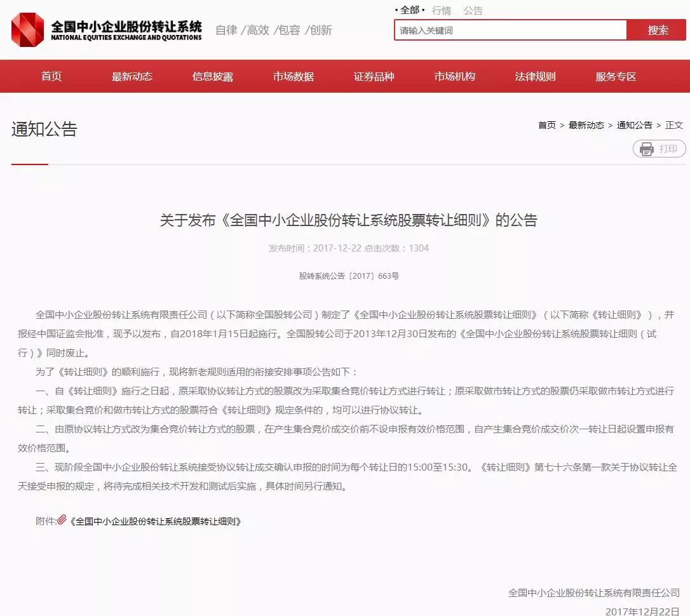Image resolution: width=690 pixels, height=616 pixels.
Task: Open 首页 in the red navigation bar
Action: click(51, 76)
